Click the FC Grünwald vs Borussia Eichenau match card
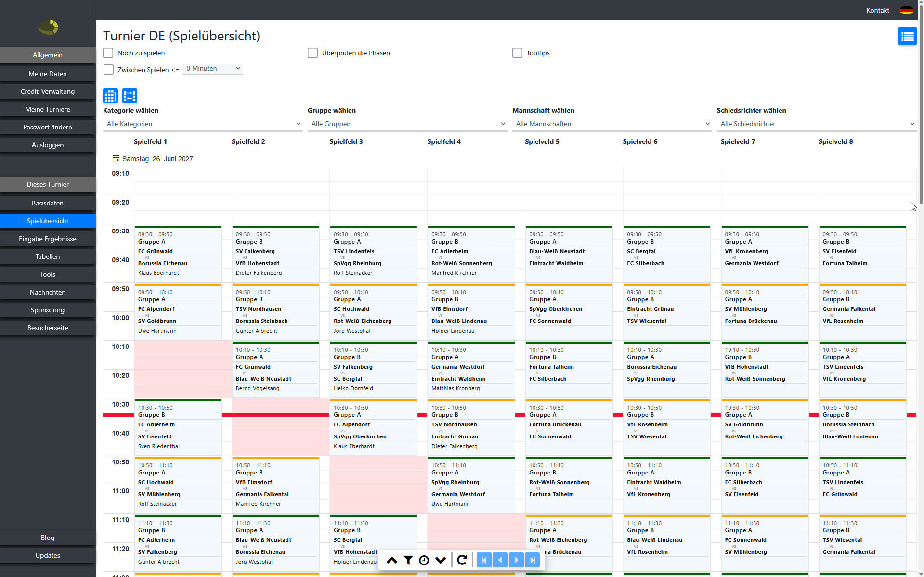This screenshot has height=577, width=924. tap(178, 254)
